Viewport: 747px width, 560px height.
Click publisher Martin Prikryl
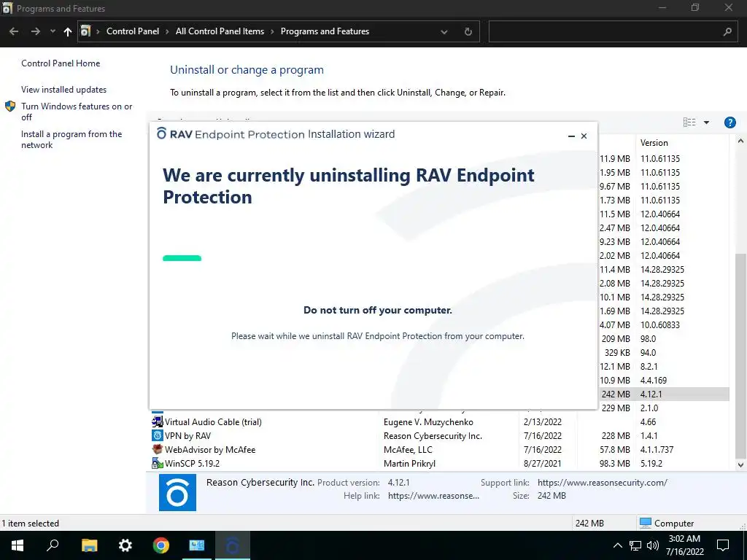coord(409,463)
